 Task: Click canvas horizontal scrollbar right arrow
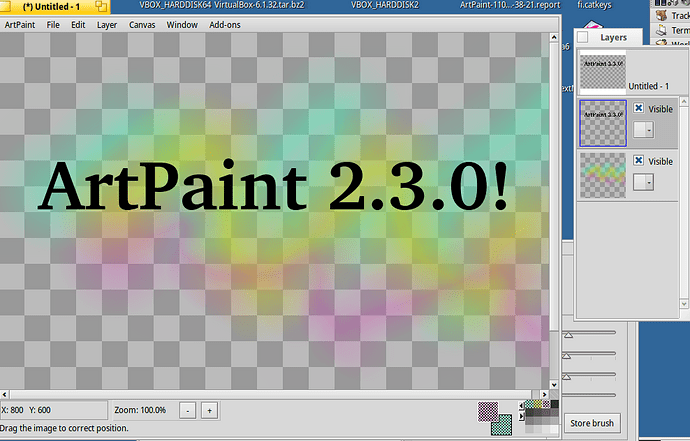[x=544, y=394]
